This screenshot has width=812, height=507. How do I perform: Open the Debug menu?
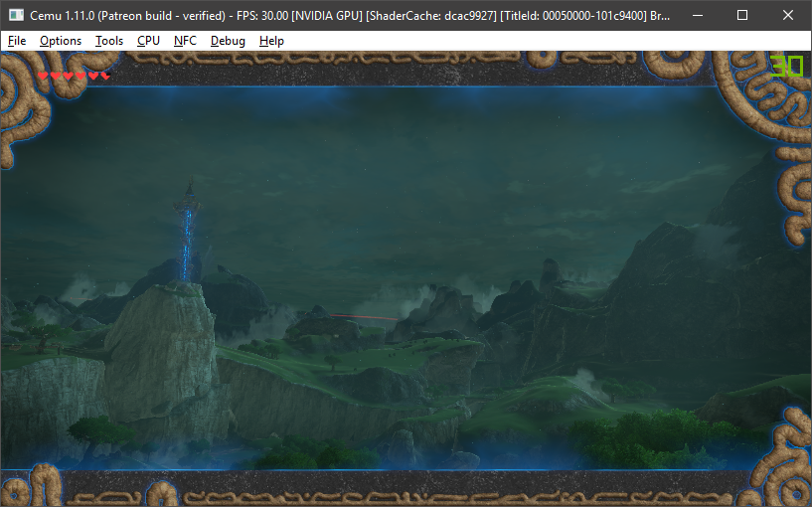[228, 41]
